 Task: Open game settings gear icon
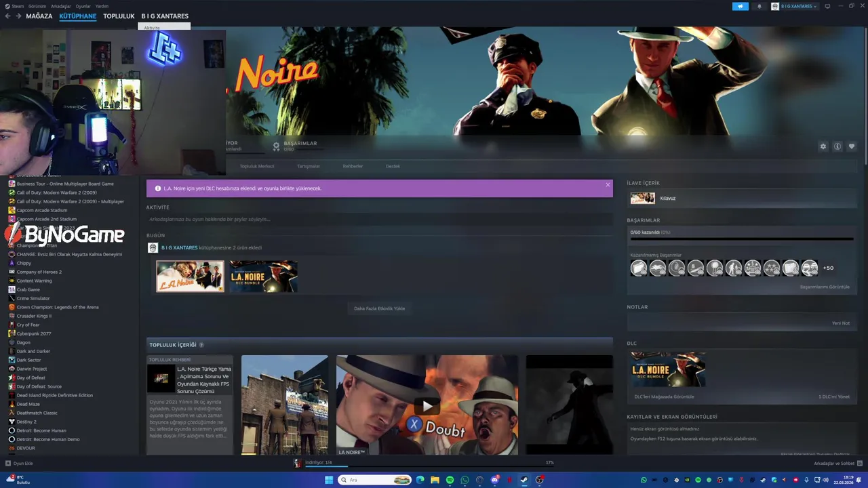tap(823, 146)
